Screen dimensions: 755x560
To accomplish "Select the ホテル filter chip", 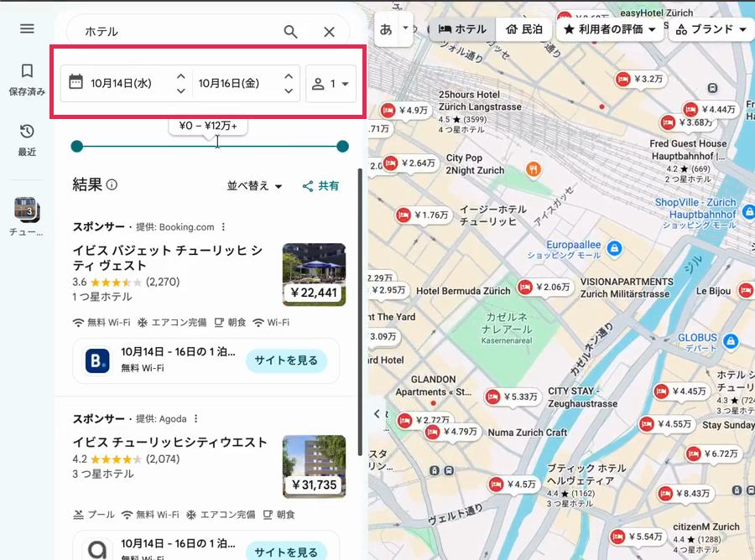I will pos(462,29).
